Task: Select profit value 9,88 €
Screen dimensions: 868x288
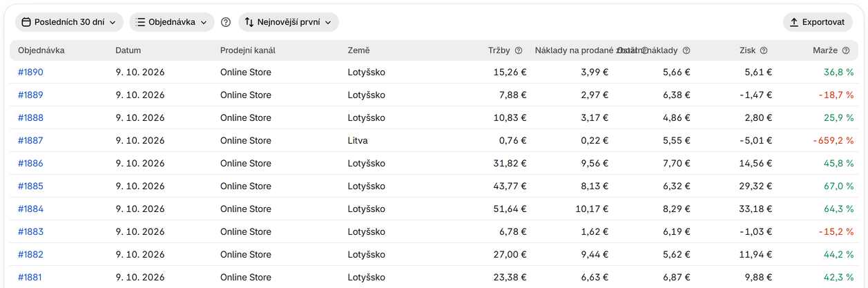Action: point(758,277)
